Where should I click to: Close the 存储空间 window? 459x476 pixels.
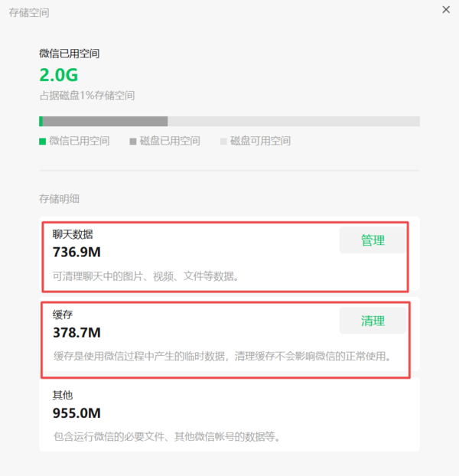[446, 9]
